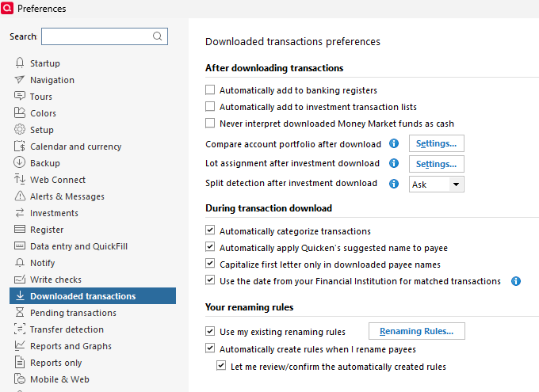Open the Split detection Ask dropdown

[x=455, y=185]
